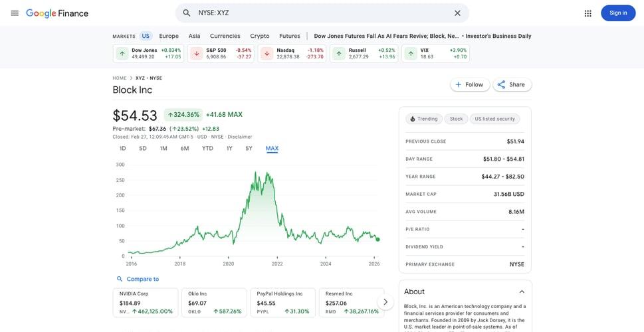Switch chart to 1Y range
Image resolution: width=644 pixels, height=332 pixels.
(229, 149)
